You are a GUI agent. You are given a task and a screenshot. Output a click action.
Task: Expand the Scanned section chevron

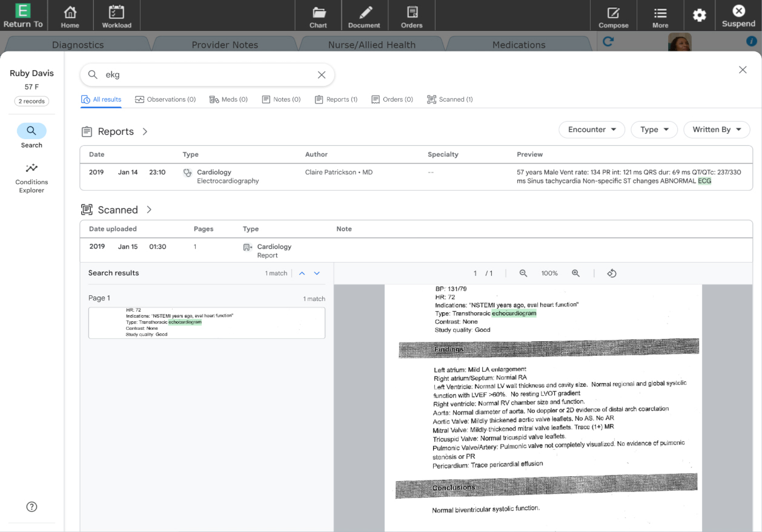coord(149,209)
